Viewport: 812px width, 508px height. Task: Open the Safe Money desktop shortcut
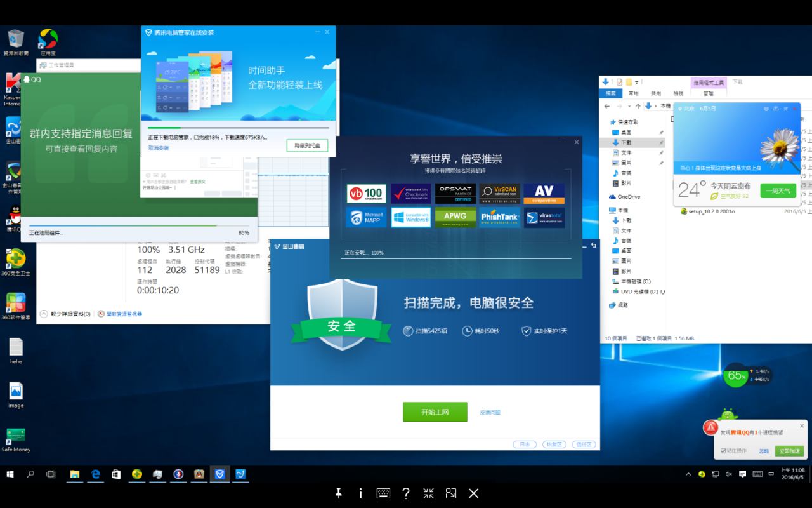16,439
